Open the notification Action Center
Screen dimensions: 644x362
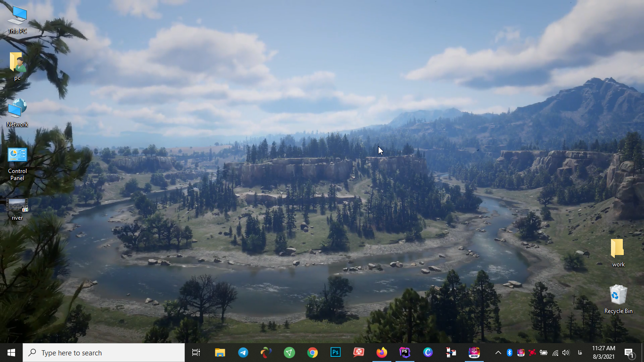click(x=629, y=353)
